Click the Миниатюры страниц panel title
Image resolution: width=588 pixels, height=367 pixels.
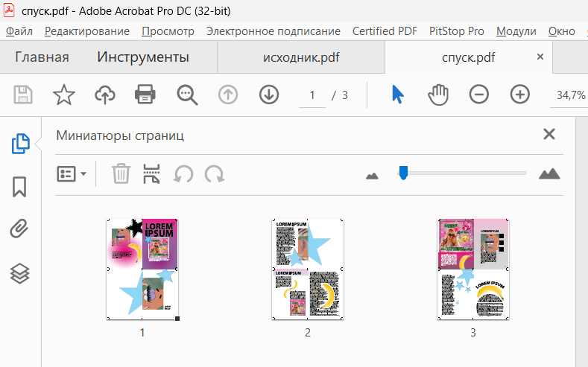click(120, 135)
